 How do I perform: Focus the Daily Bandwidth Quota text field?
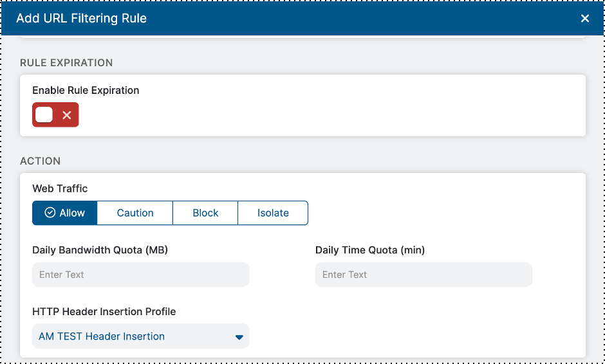(140, 275)
